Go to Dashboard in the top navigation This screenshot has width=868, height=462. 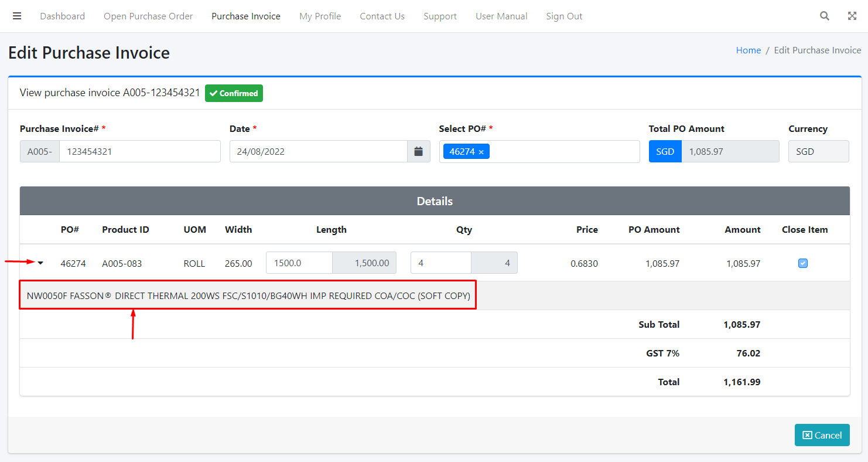62,16
